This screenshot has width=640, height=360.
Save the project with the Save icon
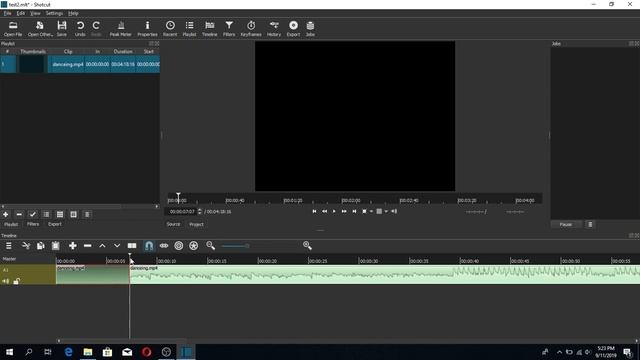click(62, 29)
